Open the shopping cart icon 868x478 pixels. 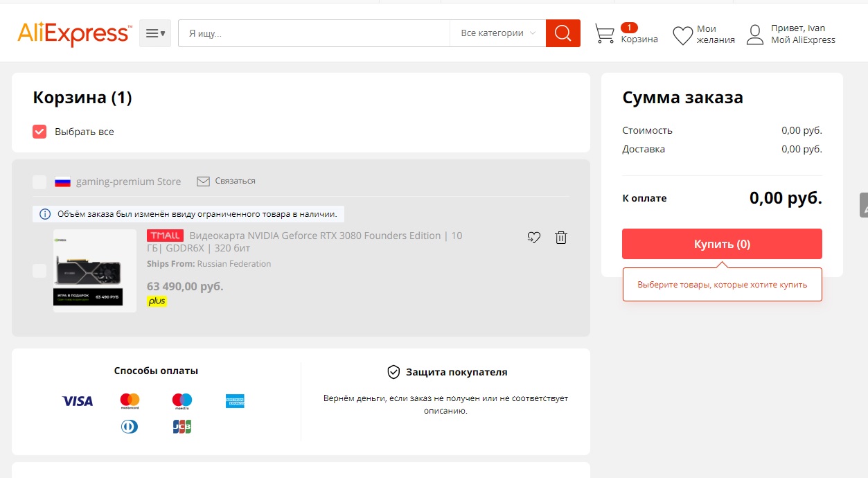tap(605, 34)
